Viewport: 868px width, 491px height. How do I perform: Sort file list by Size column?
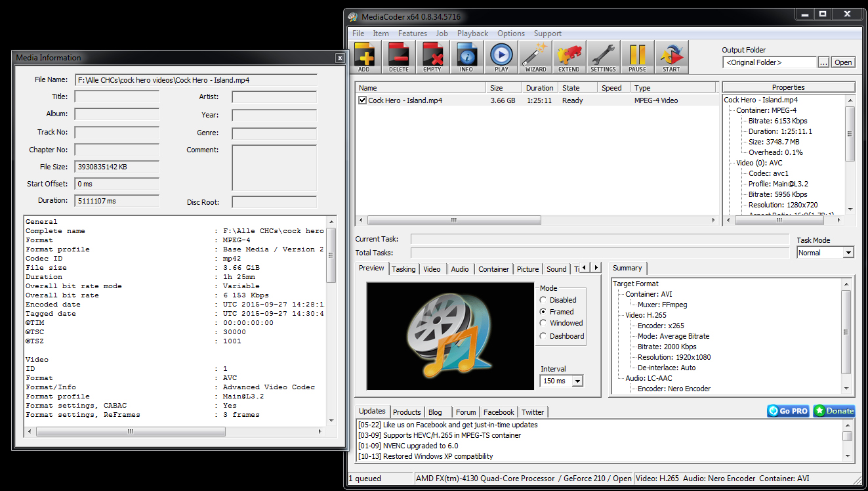(504, 87)
